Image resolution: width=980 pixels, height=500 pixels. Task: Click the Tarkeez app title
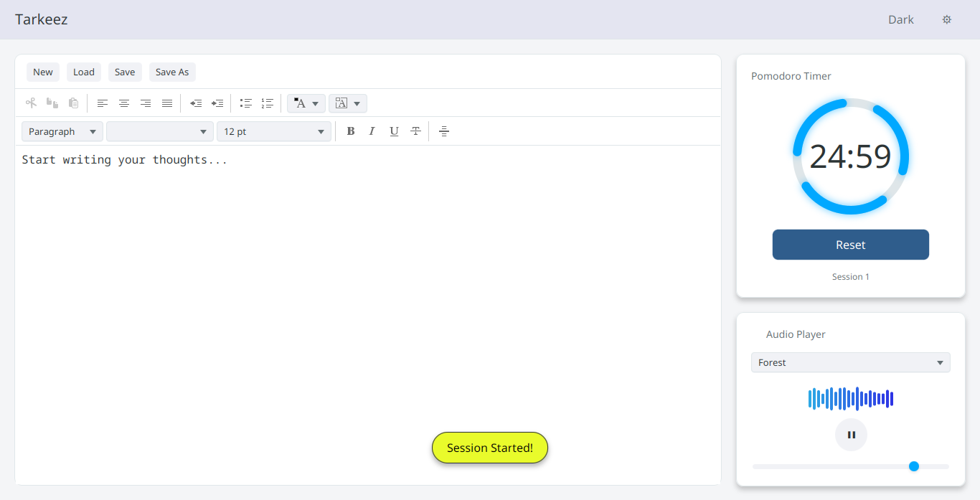42,19
